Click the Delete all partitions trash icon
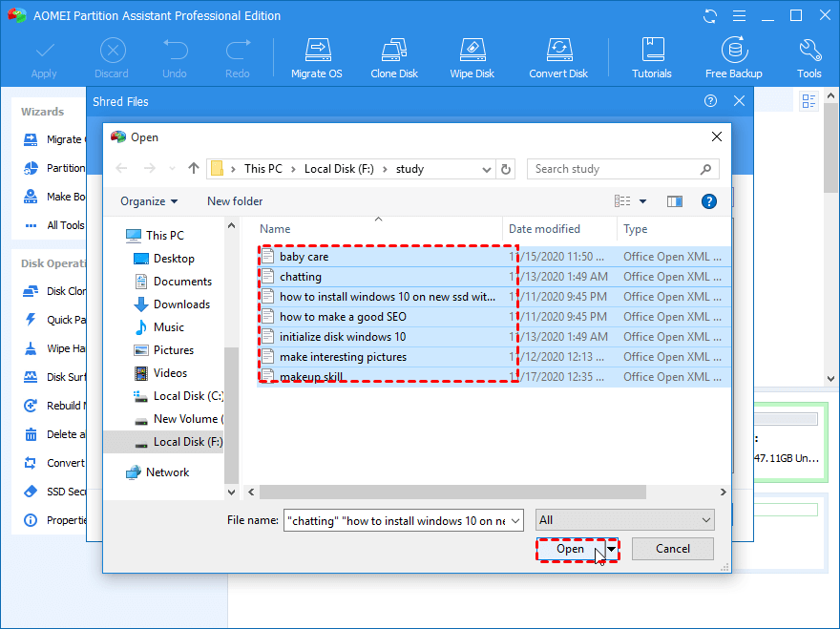840x629 pixels. coord(31,434)
